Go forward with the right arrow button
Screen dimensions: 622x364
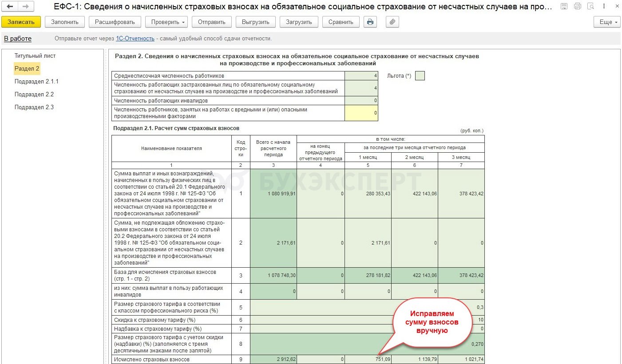26,7
